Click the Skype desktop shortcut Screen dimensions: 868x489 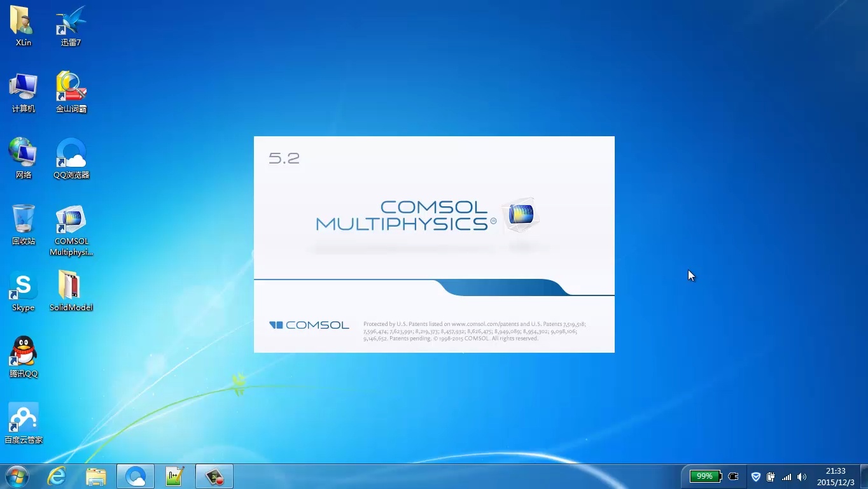[x=24, y=287]
